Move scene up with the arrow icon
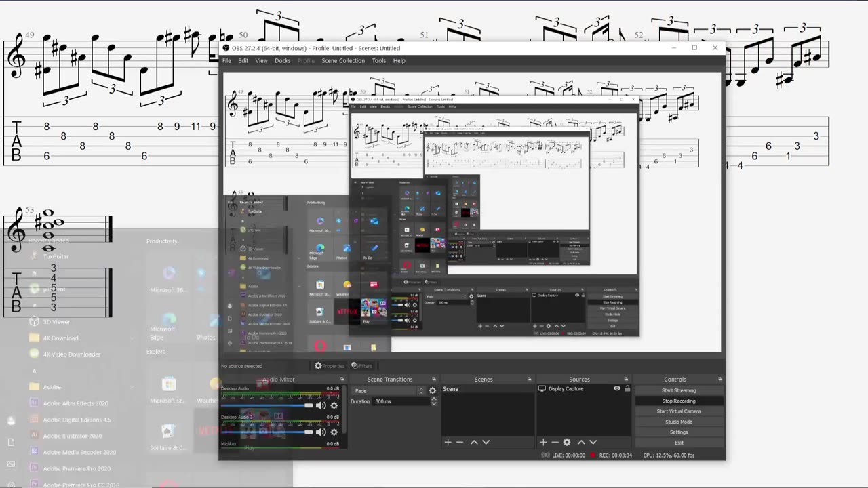 point(474,442)
